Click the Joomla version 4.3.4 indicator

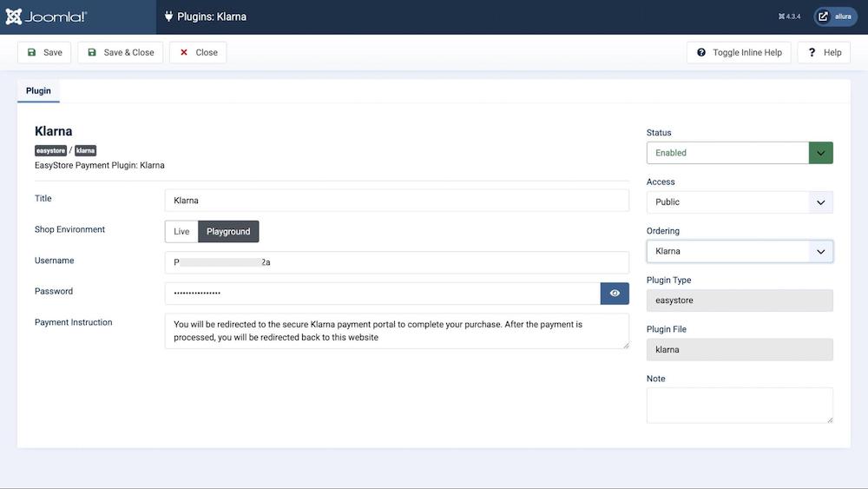[x=789, y=17]
